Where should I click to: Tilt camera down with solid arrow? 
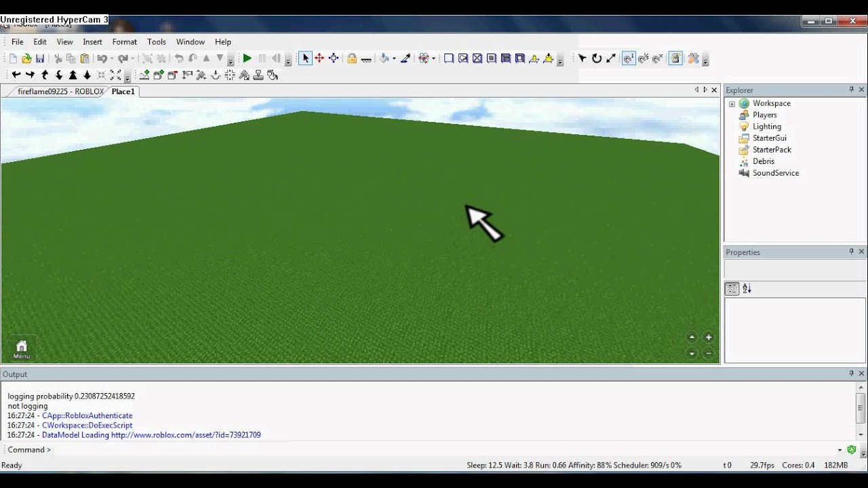[x=87, y=75]
